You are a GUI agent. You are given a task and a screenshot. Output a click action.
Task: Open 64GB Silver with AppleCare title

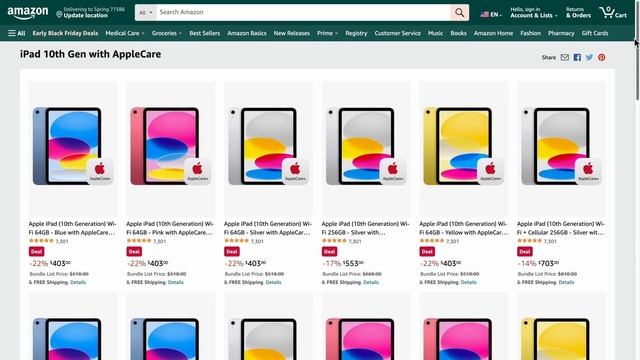(x=268, y=228)
